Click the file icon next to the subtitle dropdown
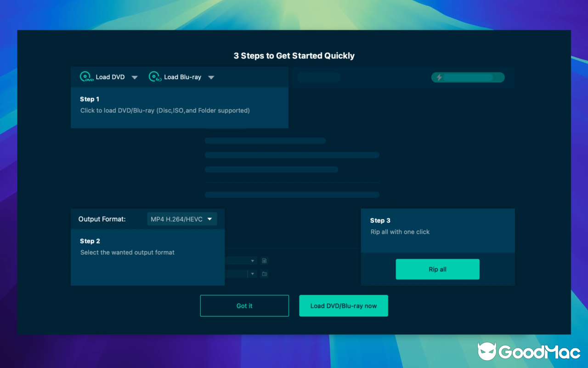Screen dimensions: 588x368 (265, 260)
